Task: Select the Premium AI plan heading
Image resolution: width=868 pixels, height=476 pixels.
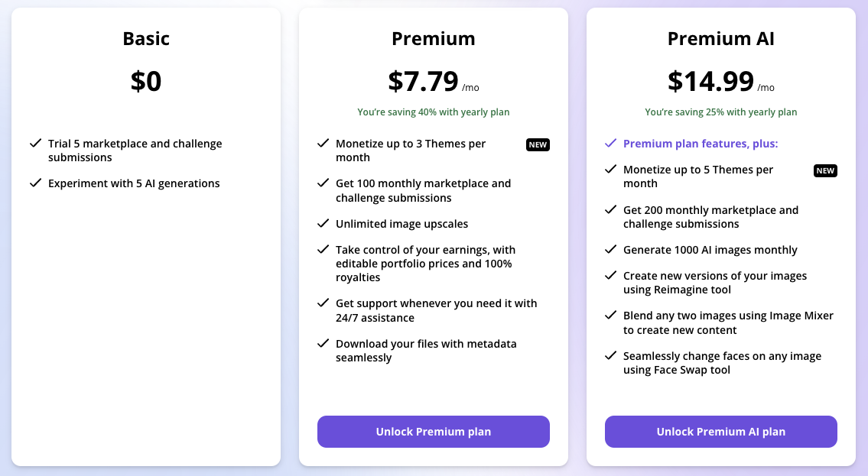Action: (x=720, y=39)
